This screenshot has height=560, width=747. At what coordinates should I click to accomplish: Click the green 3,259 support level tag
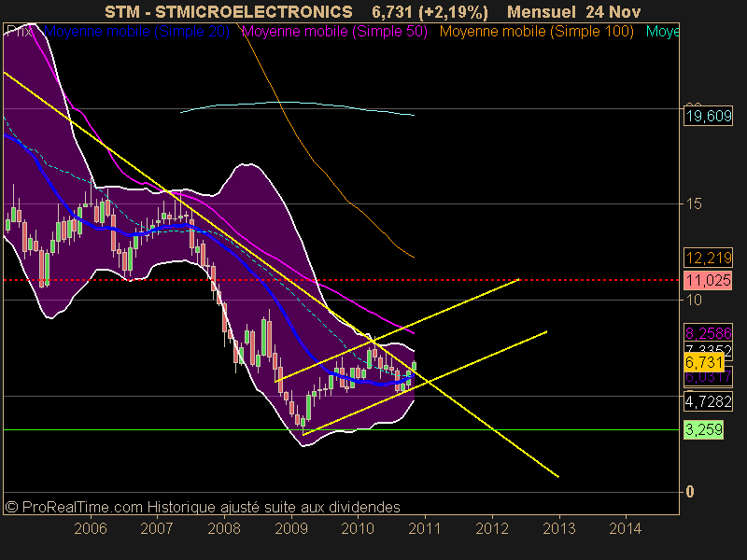pos(704,429)
